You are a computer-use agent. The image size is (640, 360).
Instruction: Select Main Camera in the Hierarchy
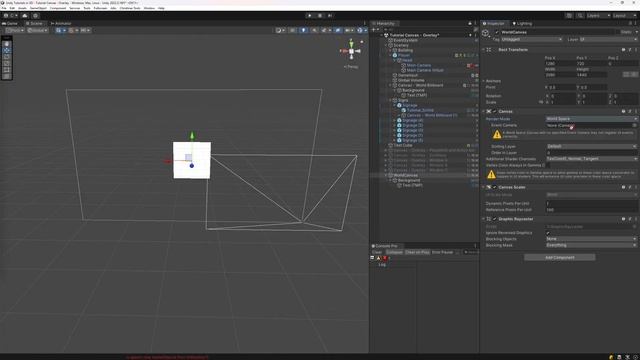pyautogui.click(x=419, y=65)
